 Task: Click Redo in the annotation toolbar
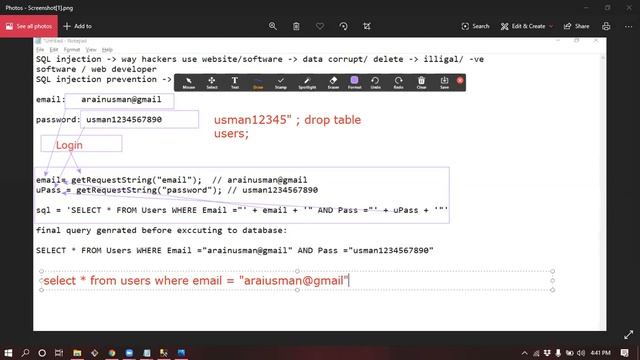point(398,82)
